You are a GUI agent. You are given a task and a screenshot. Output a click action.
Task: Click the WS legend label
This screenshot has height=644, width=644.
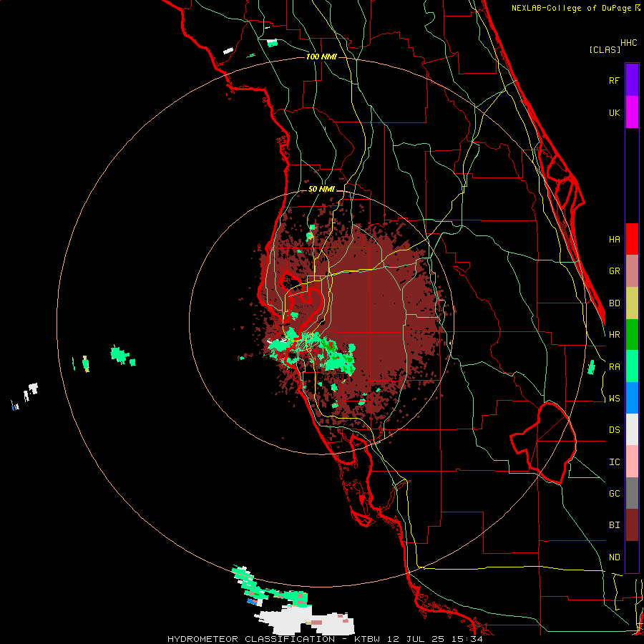coord(614,398)
